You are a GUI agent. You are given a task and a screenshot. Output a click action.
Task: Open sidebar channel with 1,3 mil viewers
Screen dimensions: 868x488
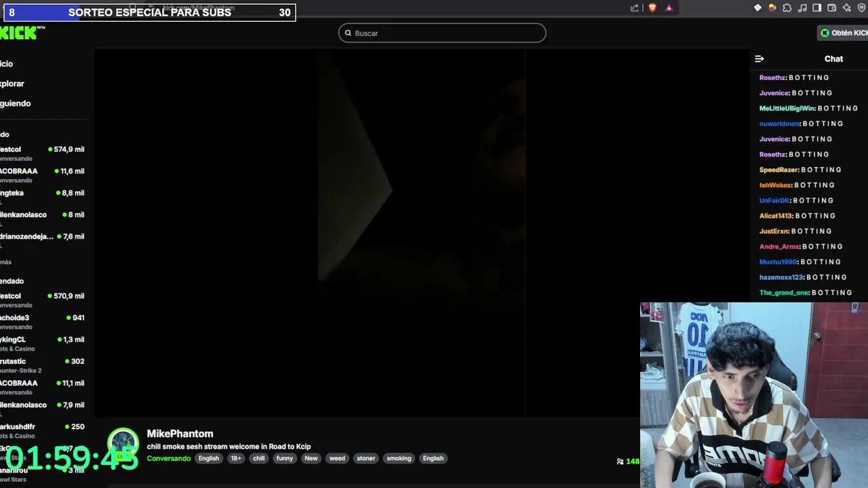click(43, 344)
